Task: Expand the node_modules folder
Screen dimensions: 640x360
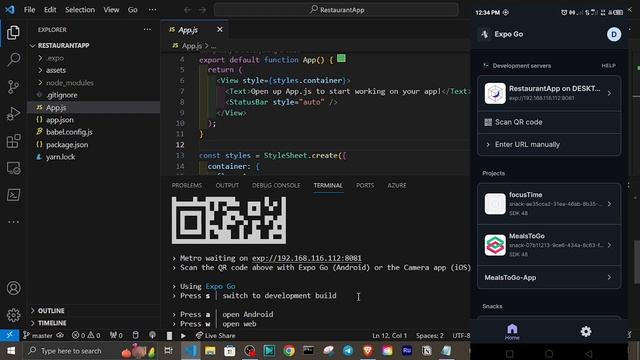Action: click(94, 83)
